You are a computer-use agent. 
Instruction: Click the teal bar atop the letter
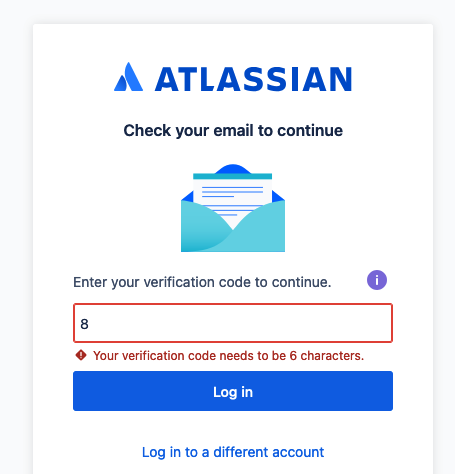(233, 176)
